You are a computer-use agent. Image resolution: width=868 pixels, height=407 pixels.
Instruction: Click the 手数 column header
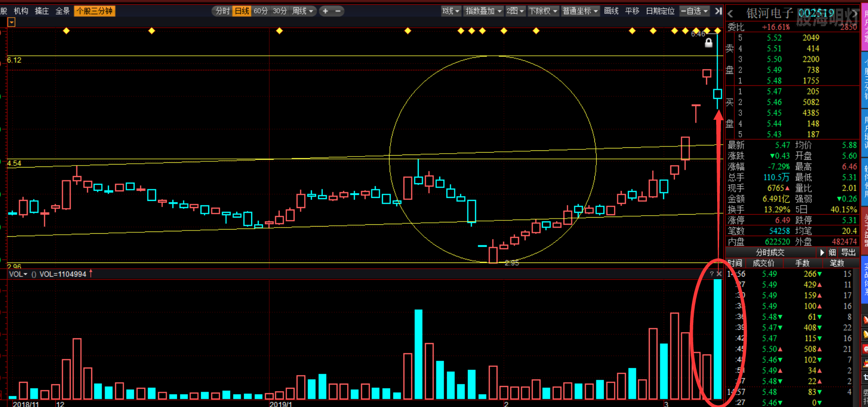click(802, 263)
